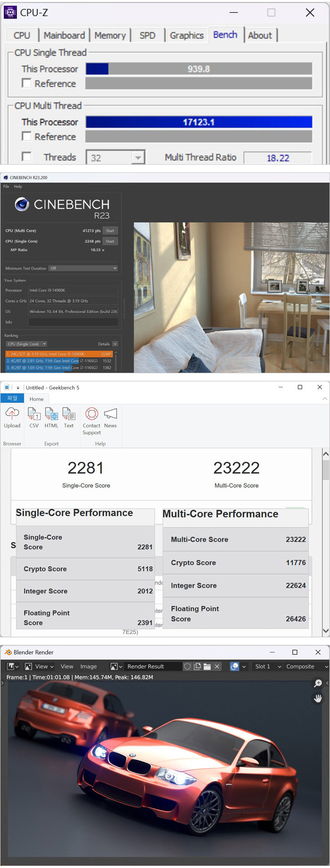Expand Minimum Test Duration dropdown in Cinebench

coord(83,268)
